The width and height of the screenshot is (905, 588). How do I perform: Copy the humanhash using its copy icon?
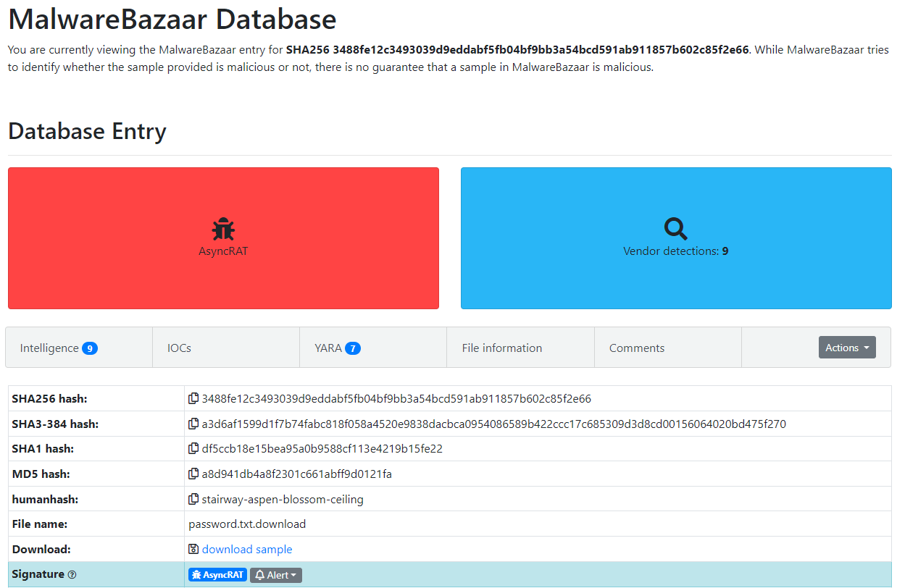tap(194, 498)
